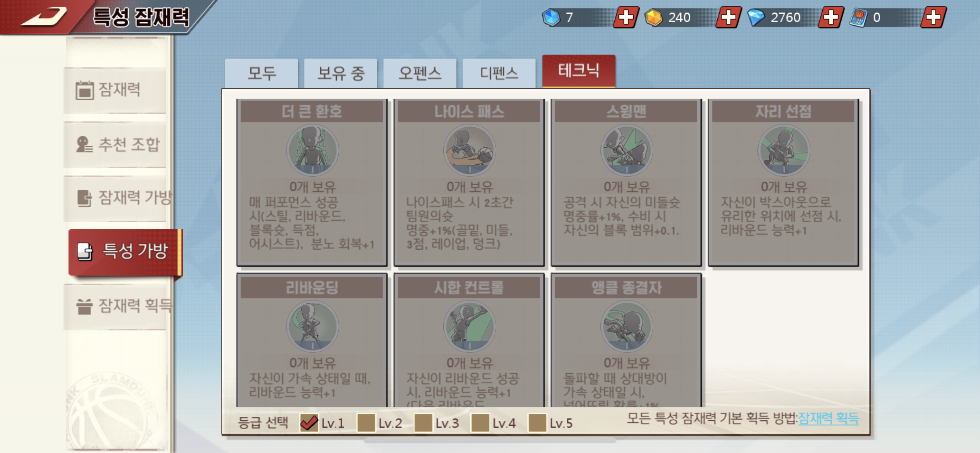
Task: Add gold coins with the plus button
Action: tap(729, 17)
